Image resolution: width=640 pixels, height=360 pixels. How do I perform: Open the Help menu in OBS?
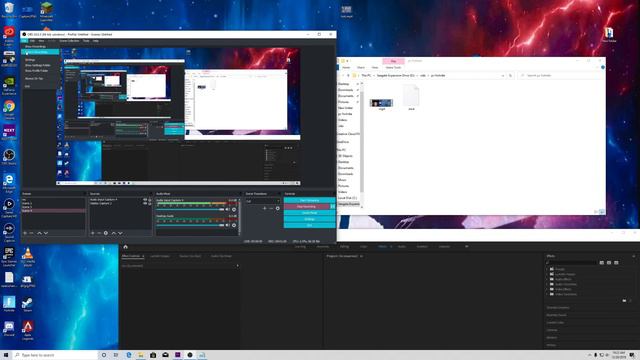click(x=96, y=41)
